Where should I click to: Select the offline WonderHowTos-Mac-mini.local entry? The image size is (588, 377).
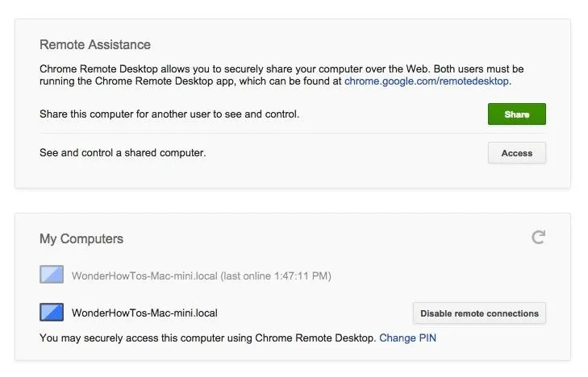tap(144, 276)
